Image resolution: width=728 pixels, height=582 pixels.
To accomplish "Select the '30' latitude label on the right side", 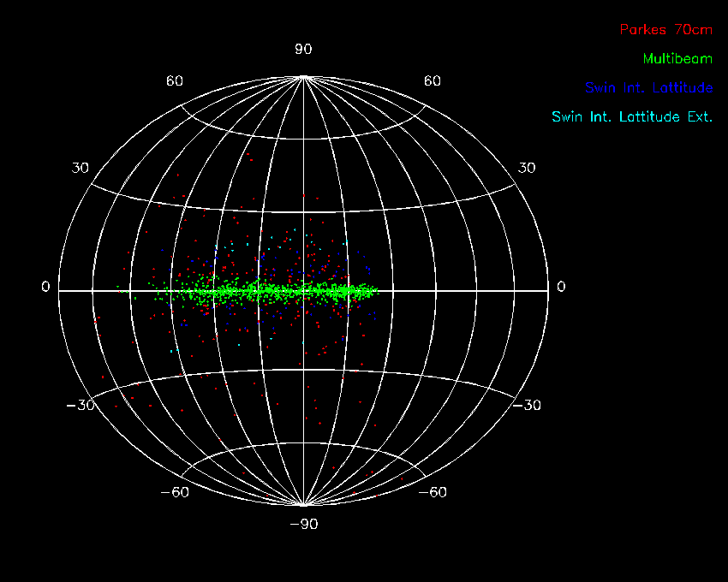I will (527, 168).
